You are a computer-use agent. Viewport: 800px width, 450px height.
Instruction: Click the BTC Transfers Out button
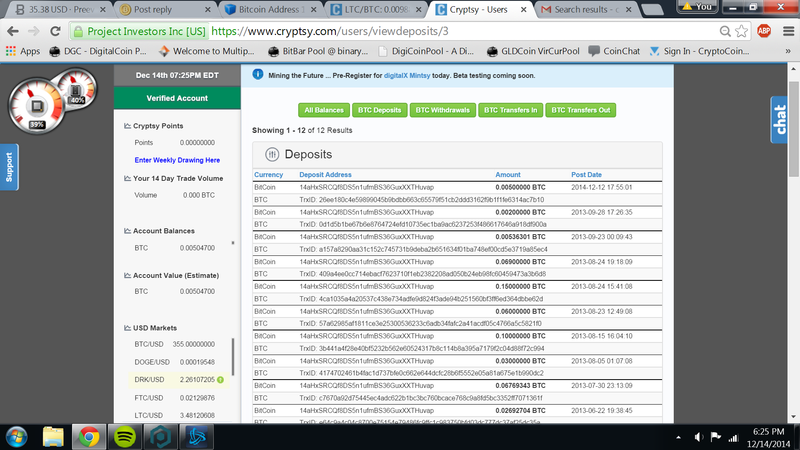[x=581, y=110]
